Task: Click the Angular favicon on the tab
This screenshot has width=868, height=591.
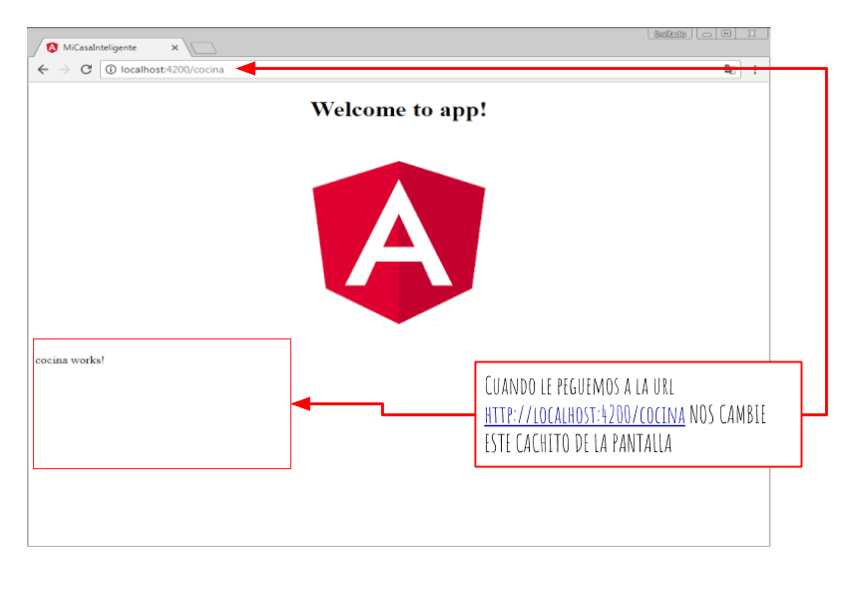Action: (x=52, y=48)
